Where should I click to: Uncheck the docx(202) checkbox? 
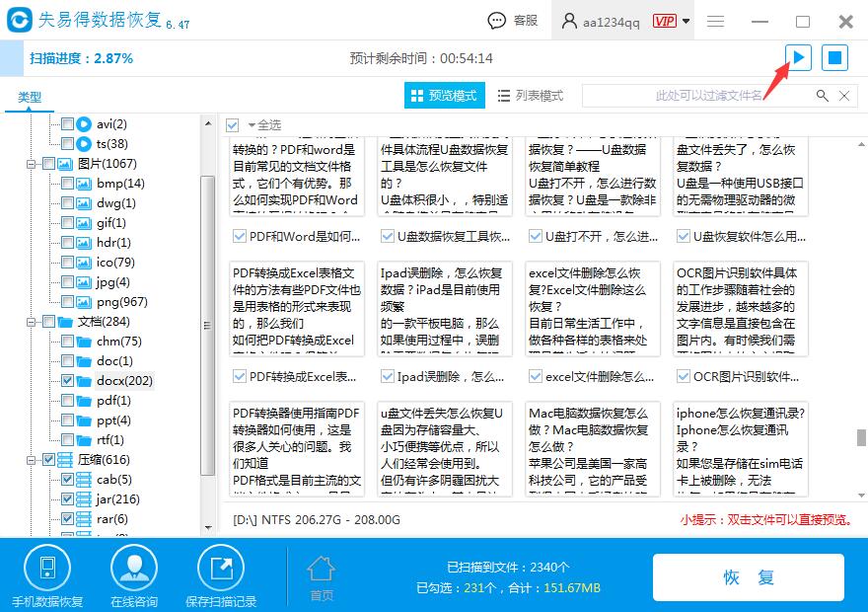click(68, 380)
